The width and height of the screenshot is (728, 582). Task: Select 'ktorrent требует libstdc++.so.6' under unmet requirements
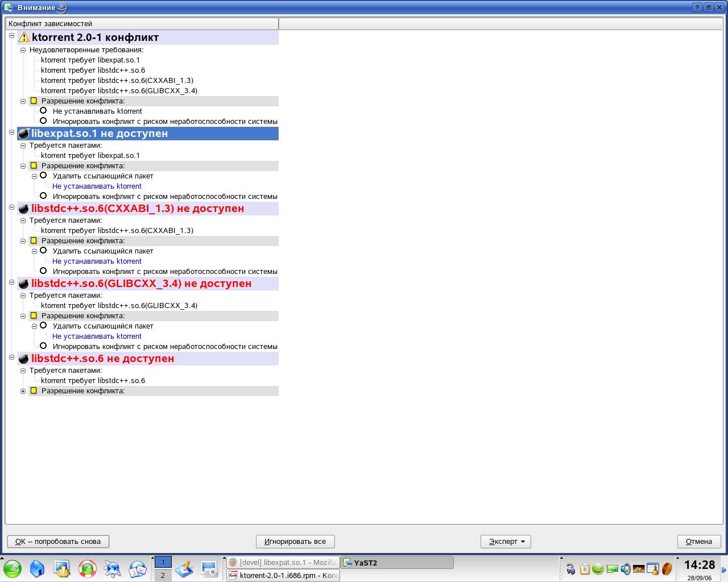[93, 70]
